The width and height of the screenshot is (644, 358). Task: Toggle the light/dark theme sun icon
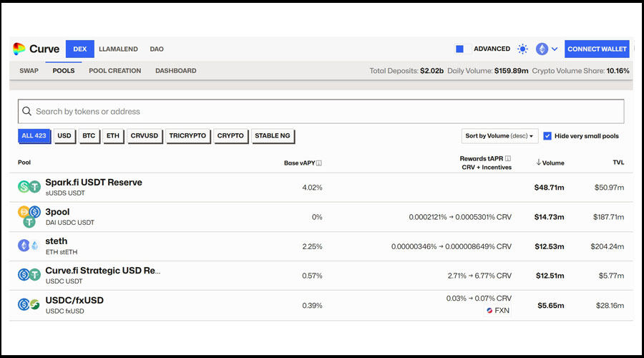point(522,49)
